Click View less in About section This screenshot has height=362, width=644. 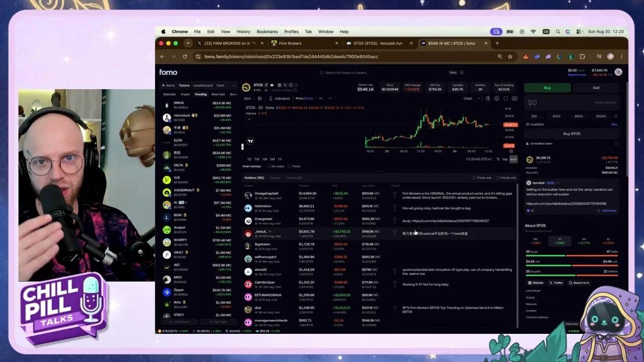pyautogui.click(x=571, y=324)
